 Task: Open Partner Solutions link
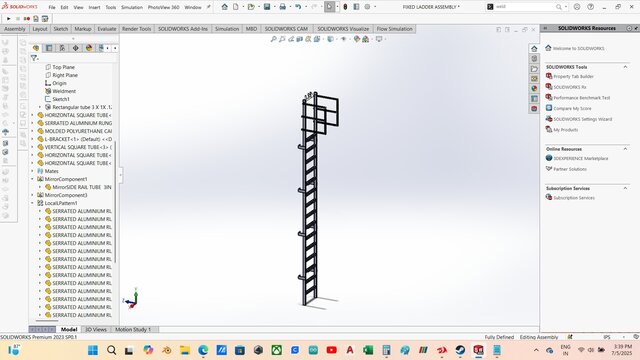(x=570, y=169)
